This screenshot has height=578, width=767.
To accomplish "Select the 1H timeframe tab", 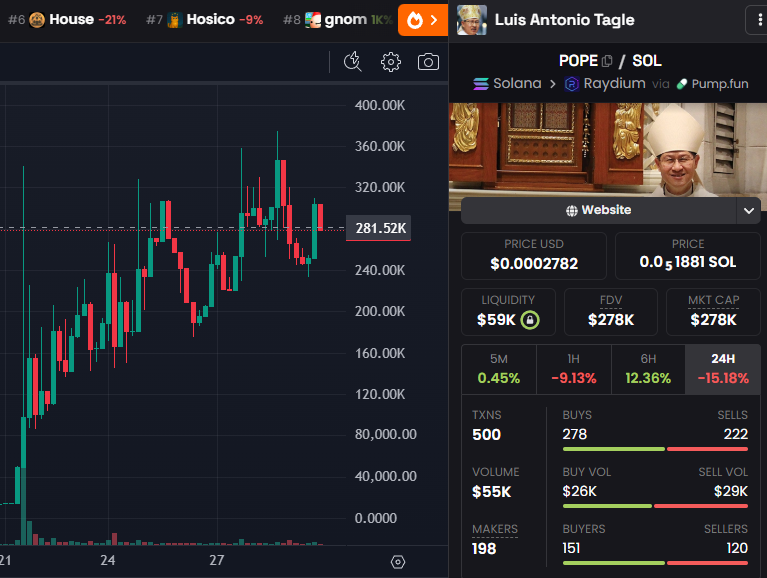I will 573,369.
